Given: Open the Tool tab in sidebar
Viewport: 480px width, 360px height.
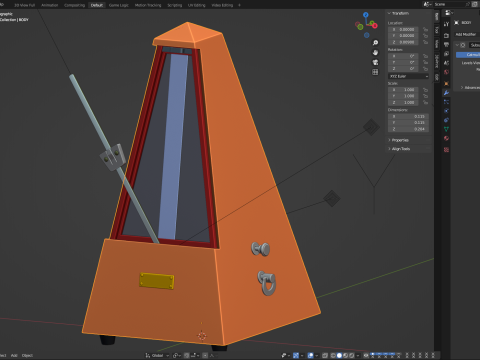Looking at the screenshot, I should pos(437,29).
